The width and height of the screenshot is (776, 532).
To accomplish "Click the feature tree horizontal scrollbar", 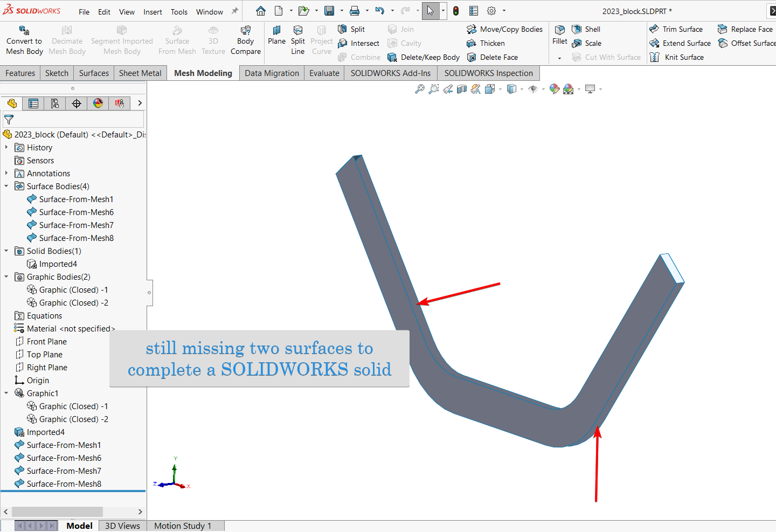I will 57,511.
